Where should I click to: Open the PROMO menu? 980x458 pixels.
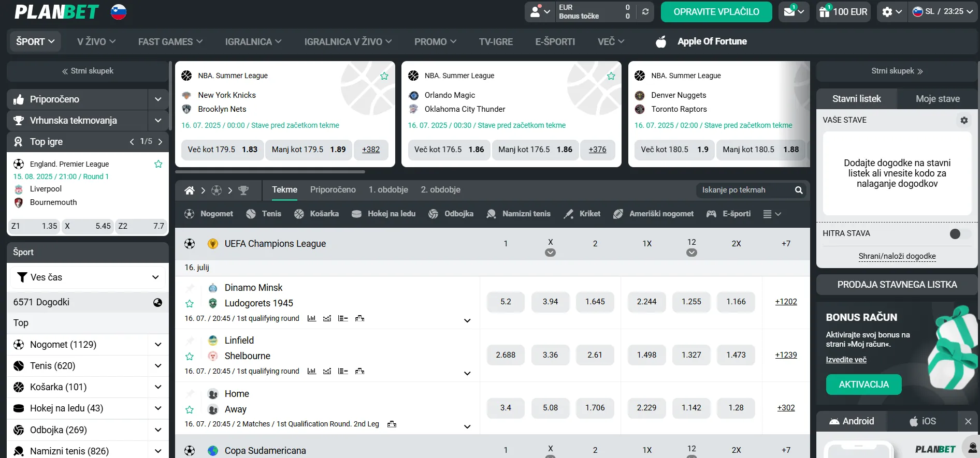[435, 41]
